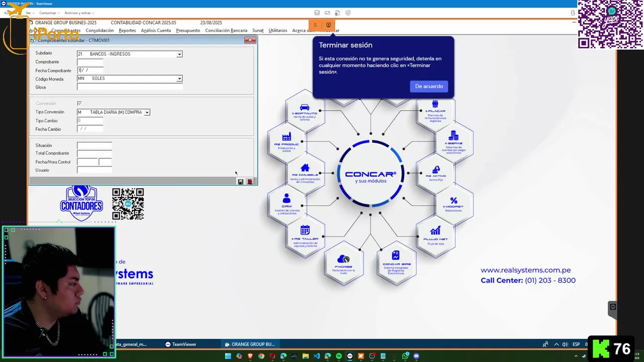Open TeamViewer Archivos y extras dropdown
This screenshot has height=362, width=644.
pos(79,13)
